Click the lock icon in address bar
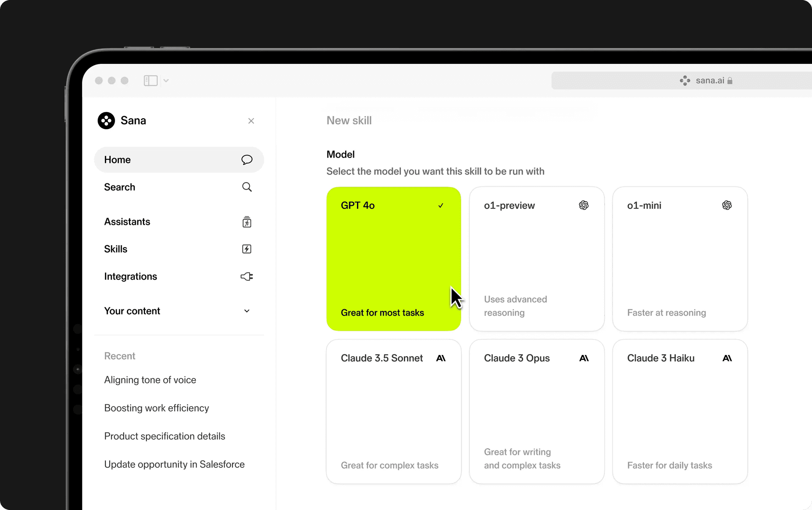This screenshot has height=510, width=812. (730, 81)
